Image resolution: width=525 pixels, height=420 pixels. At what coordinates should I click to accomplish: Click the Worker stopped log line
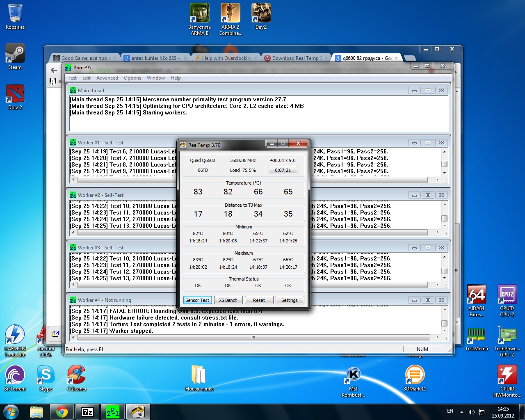pos(112,331)
